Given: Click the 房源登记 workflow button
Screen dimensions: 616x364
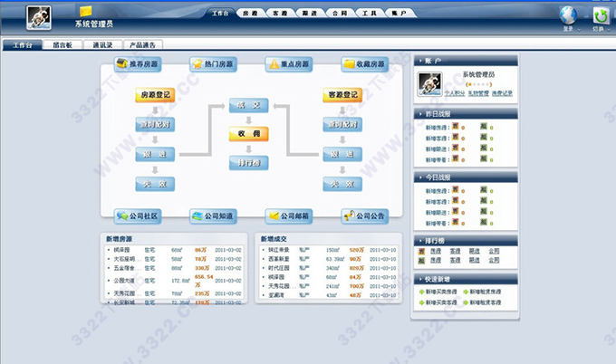Looking at the screenshot, I should tap(155, 95).
